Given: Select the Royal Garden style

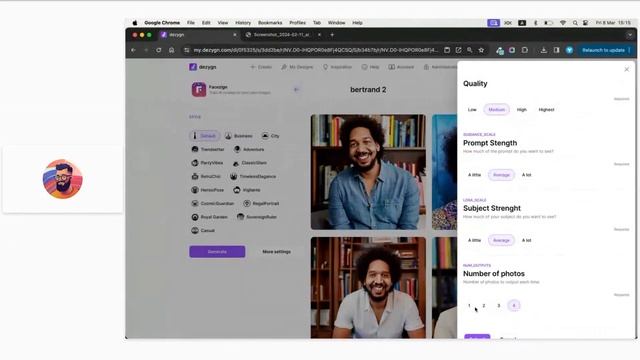Looking at the screenshot, I should [209, 217].
